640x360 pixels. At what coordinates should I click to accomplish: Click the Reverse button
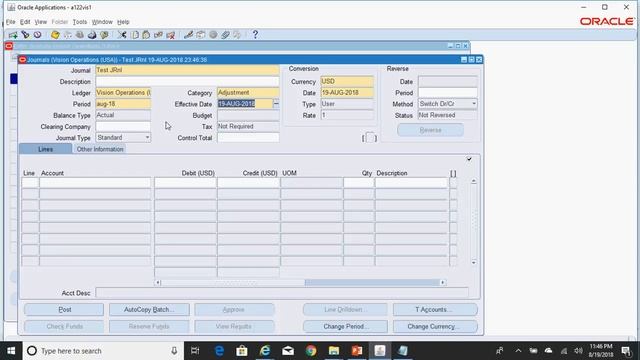[430, 130]
